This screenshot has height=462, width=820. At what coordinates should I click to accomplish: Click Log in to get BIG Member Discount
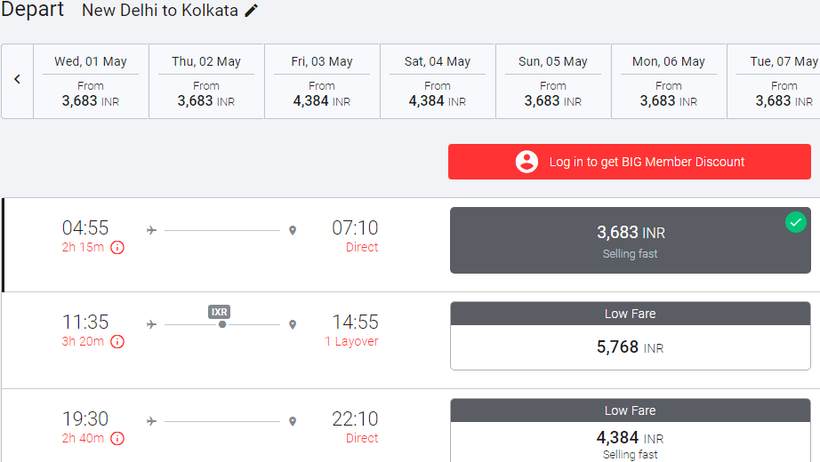click(646, 162)
